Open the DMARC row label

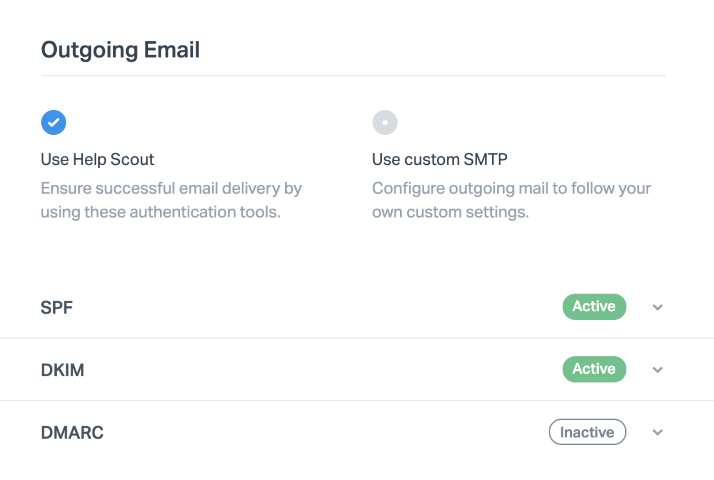[x=72, y=433]
